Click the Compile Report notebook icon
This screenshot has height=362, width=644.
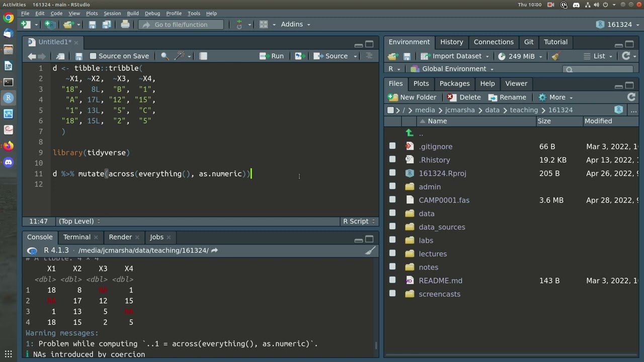pos(203,56)
